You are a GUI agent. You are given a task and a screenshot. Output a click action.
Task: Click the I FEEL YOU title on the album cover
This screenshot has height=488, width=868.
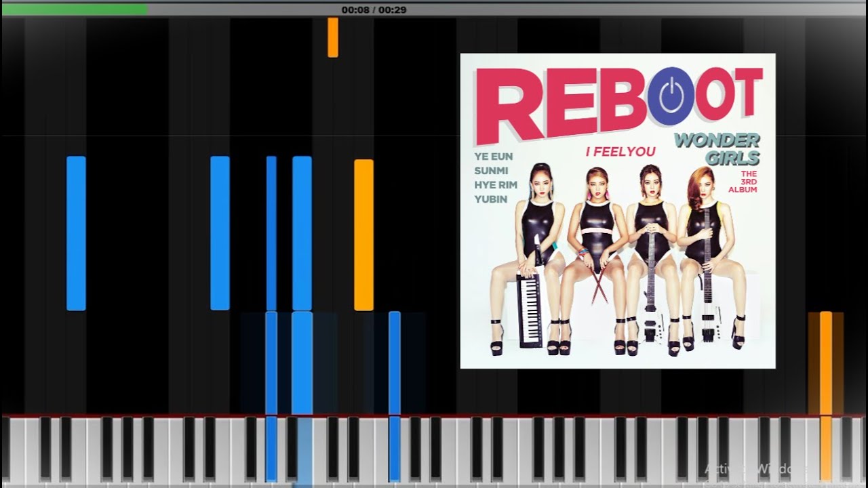pos(620,152)
